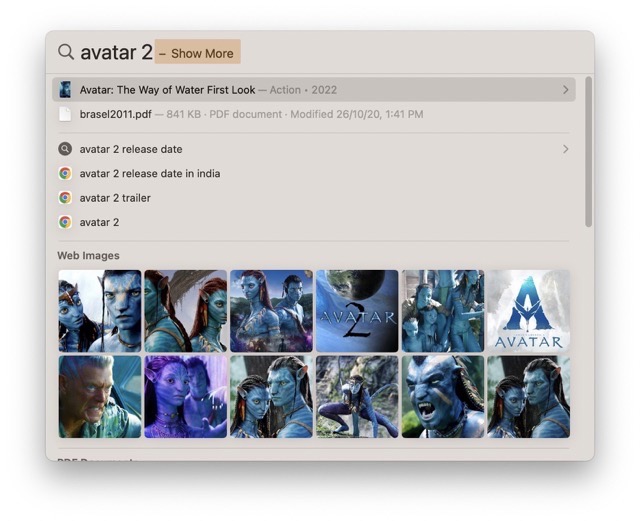Click Chrome icon beside 'avatar 2 trailer'

coord(65,198)
